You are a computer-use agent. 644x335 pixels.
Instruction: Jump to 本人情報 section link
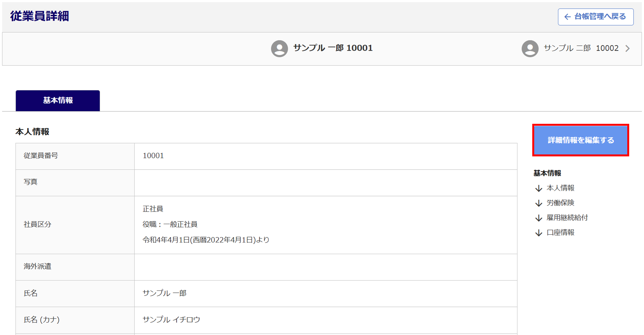560,188
